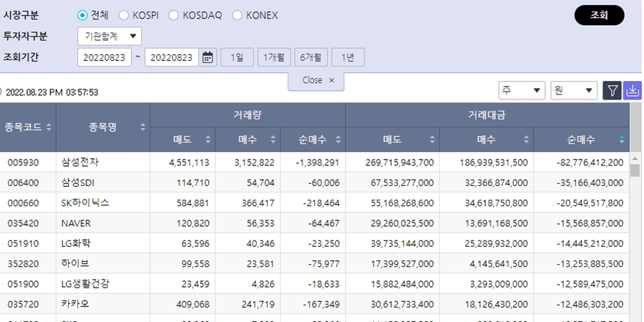Set period with 1개월 button

(x=274, y=57)
